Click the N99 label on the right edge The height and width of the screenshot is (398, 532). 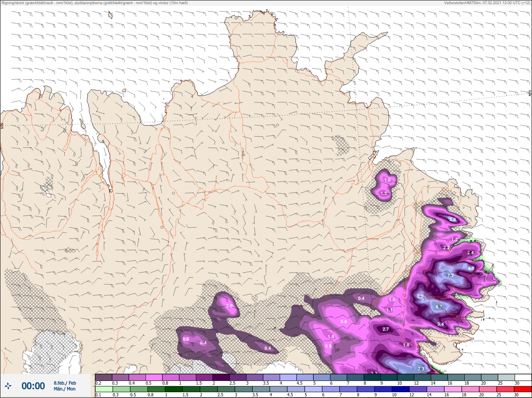[x=530, y=93]
